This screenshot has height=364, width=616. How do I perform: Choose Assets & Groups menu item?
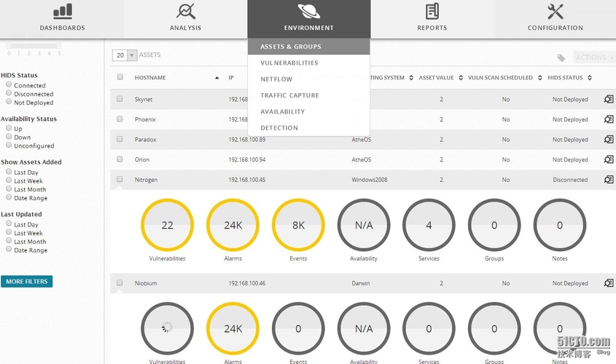[309, 47]
